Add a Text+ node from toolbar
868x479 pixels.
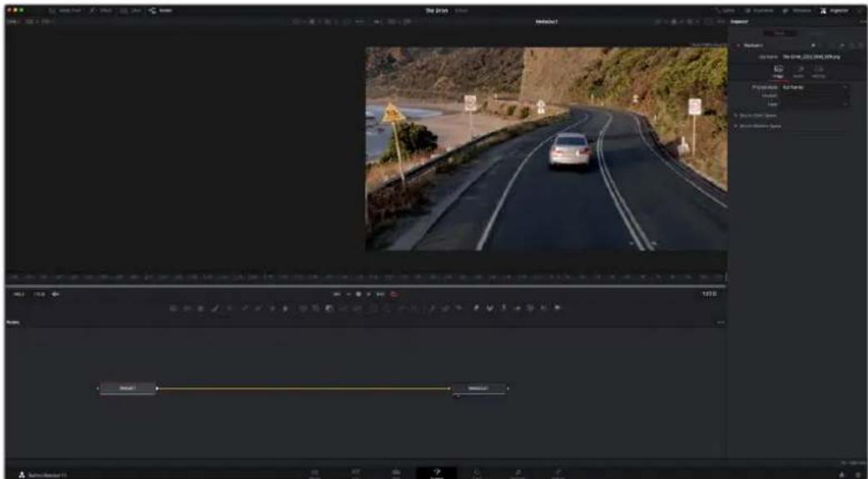pos(201,308)
